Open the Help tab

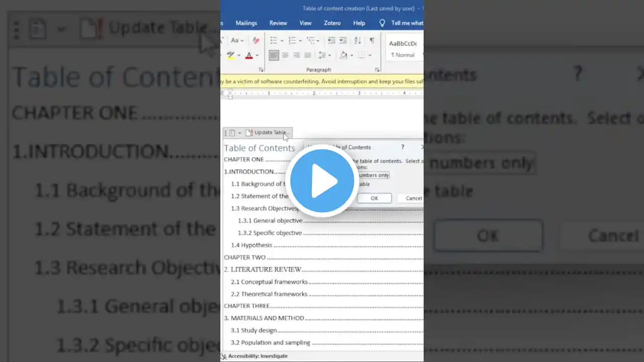[359, 23]
